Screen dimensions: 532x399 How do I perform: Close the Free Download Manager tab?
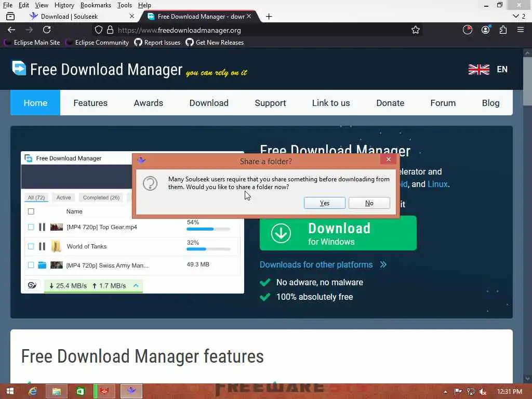tap(249, 16)
